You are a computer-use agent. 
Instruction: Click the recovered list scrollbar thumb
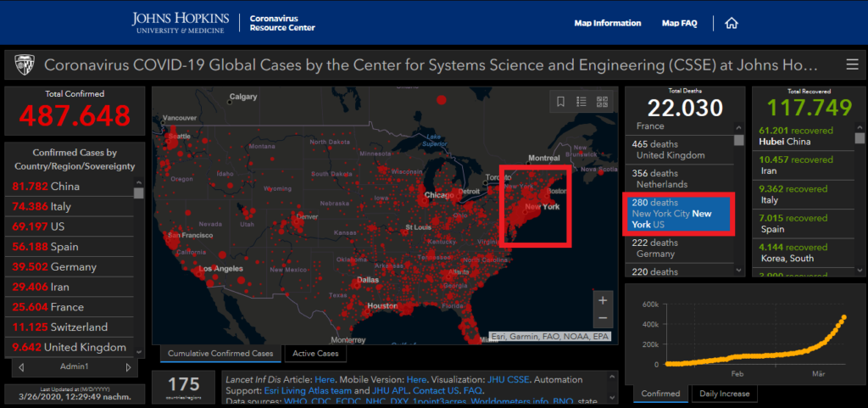(x=860, y=138)
